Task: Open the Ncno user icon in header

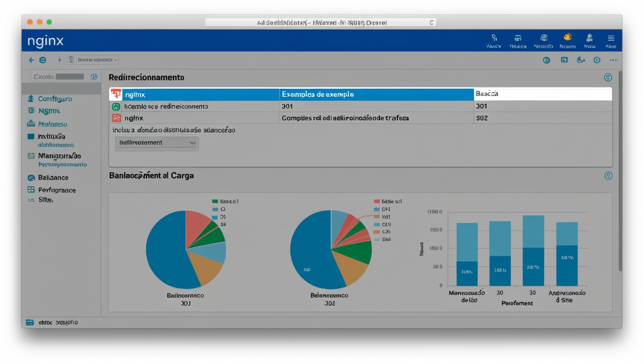Action: pyautogui.click(x=590, y=38)
